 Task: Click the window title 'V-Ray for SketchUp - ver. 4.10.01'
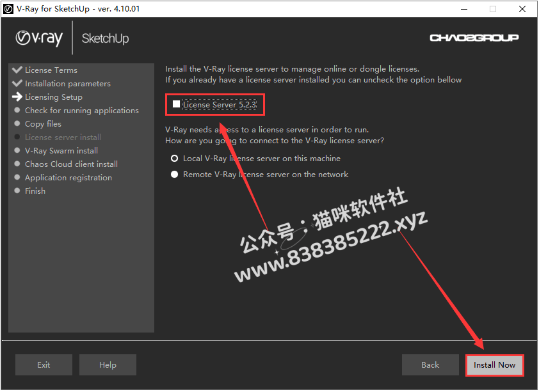(x=78, y=9)
